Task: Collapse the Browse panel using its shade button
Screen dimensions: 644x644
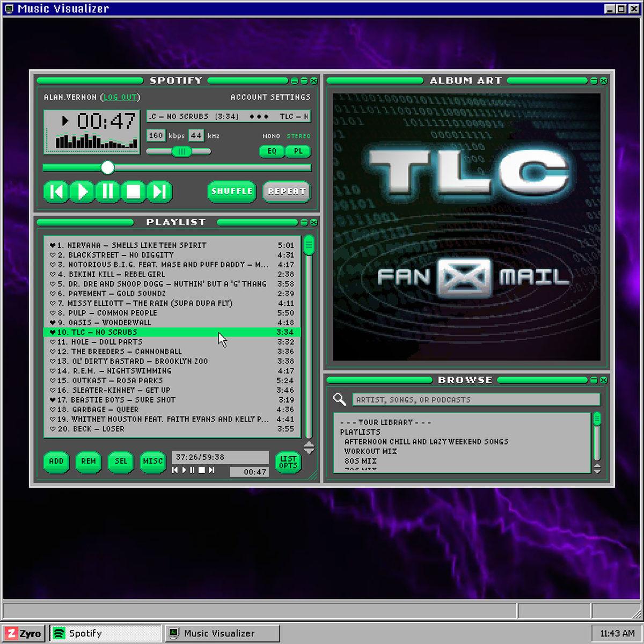Action: click(594, 380)
